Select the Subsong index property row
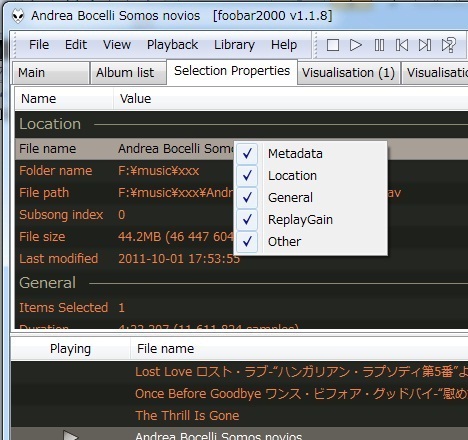The height and width of the screenshot is (440, 468). click(x=241, y=215)
